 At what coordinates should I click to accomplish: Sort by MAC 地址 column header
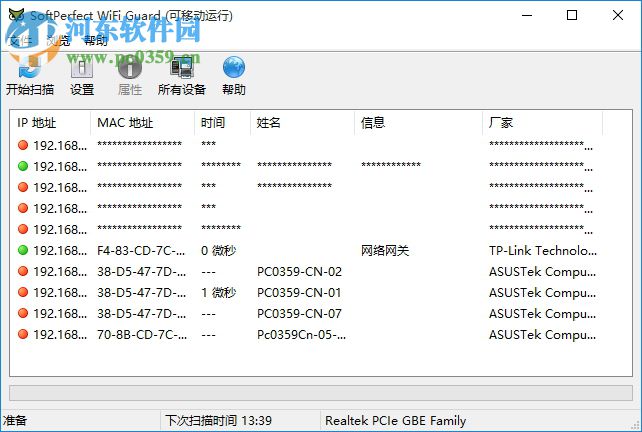pos(142,122)
